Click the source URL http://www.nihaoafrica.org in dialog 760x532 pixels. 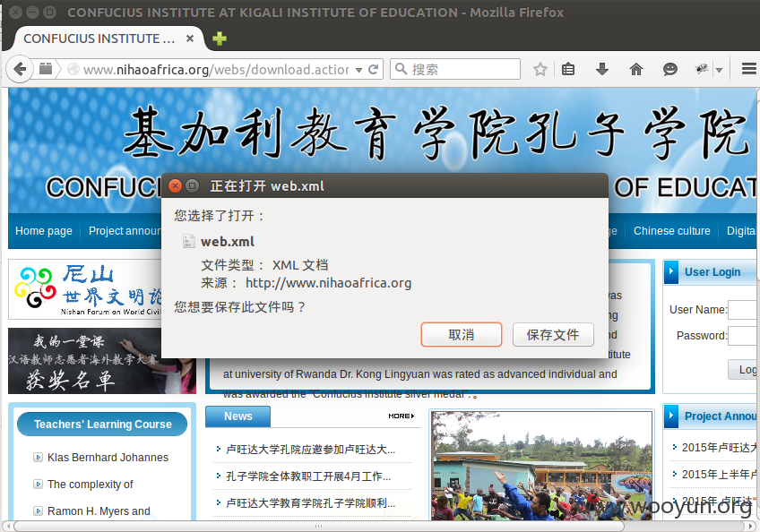point(328,282)
